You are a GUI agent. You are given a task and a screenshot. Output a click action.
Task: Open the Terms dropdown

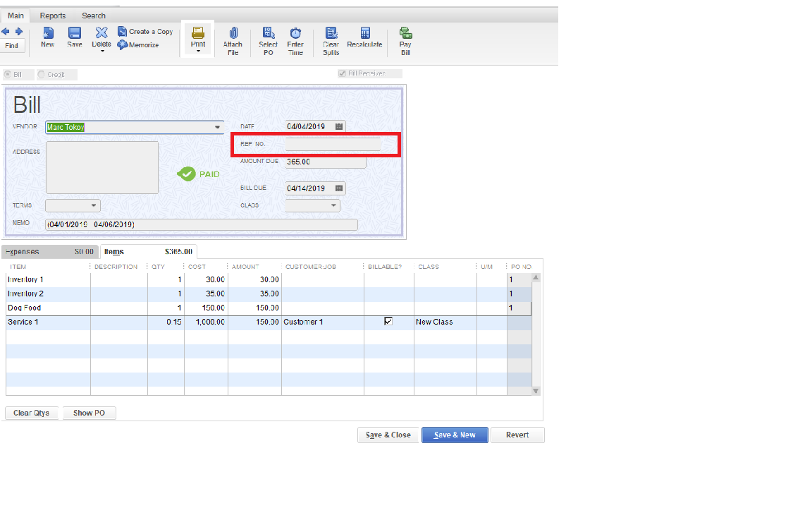point(93,205)
